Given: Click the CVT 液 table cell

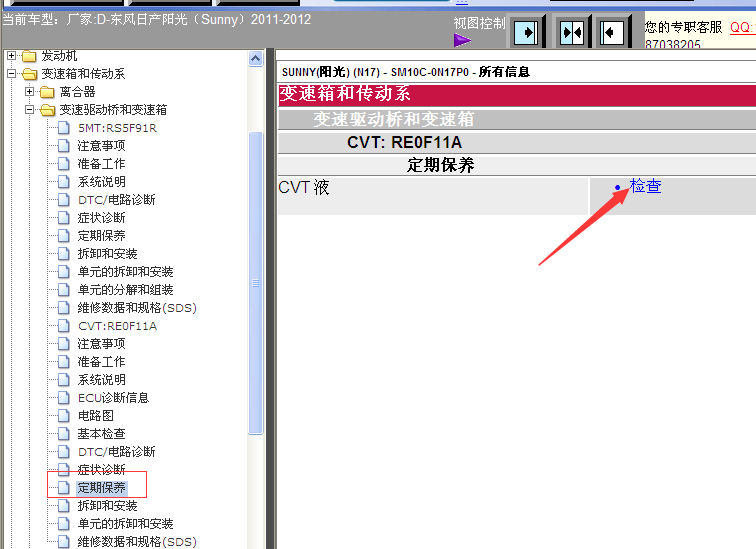Looking at the screenshot, I should click(x=433, y=196).
